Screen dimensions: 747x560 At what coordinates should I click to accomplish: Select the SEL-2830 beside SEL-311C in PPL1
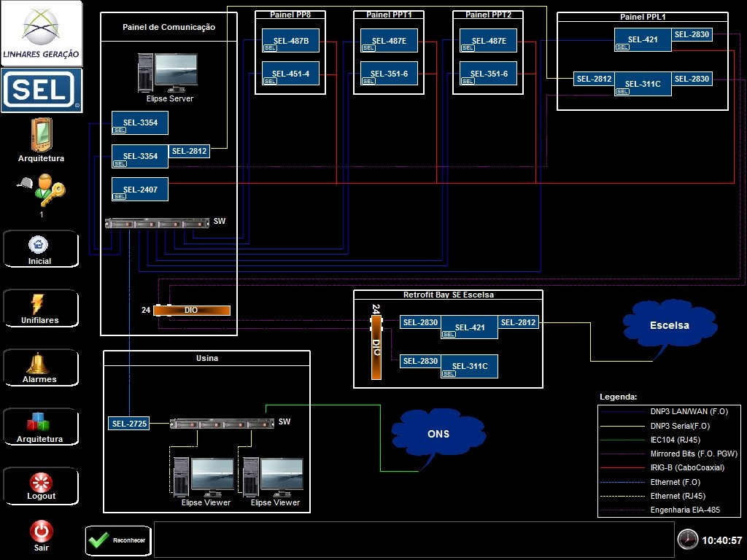692,79
